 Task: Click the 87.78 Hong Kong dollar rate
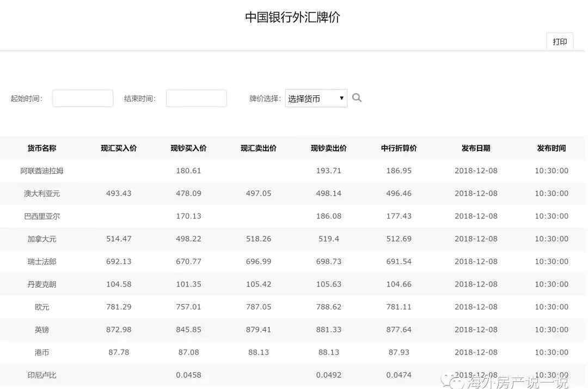point(119,352)
